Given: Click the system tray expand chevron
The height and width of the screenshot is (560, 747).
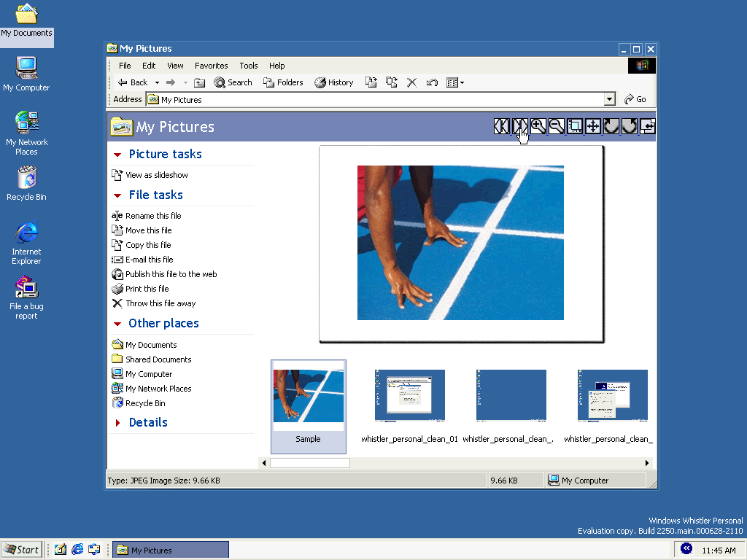Looking at the screenshot, I should coord(686,548).
